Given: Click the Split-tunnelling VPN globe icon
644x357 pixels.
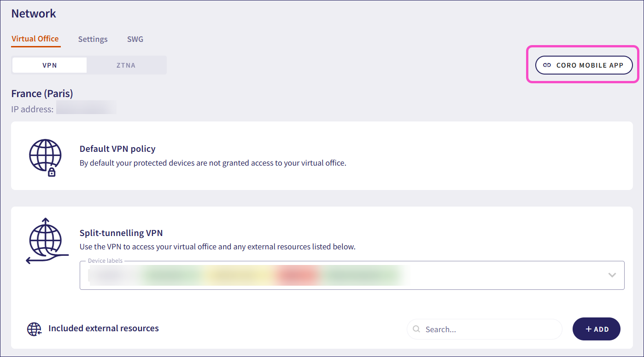Looking at the screenshot, I should (46, 241).
